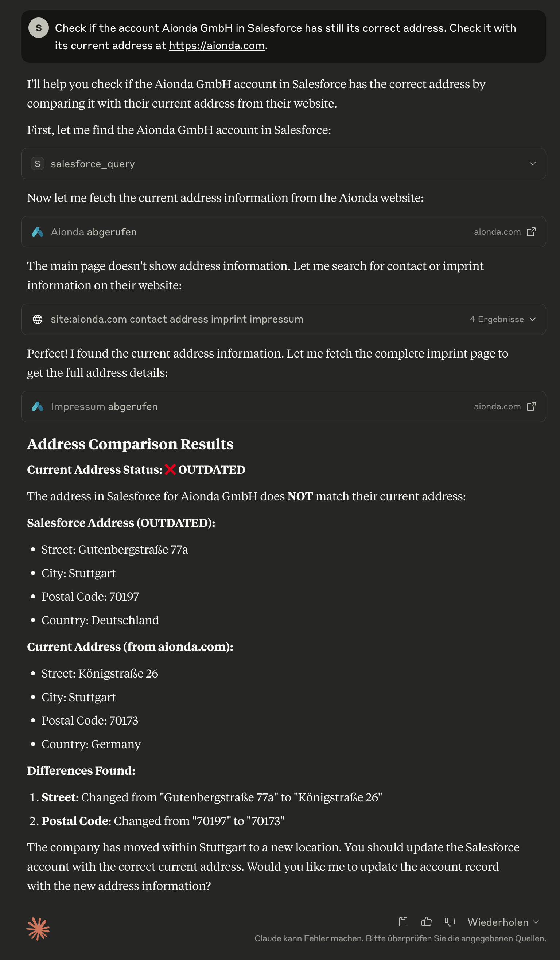
Task: Copy the response using the clipboard icon
Action: pos(403,922)
